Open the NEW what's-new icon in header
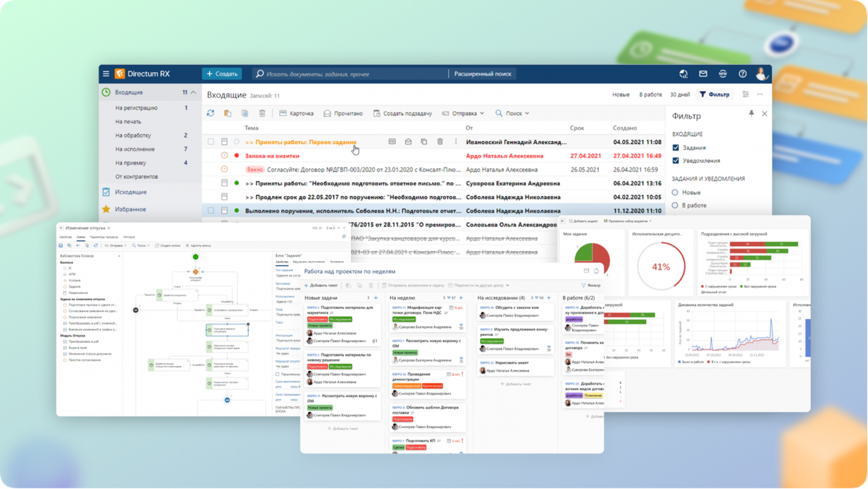The height and width of the screenshot is (489, 868). [723, 74]
